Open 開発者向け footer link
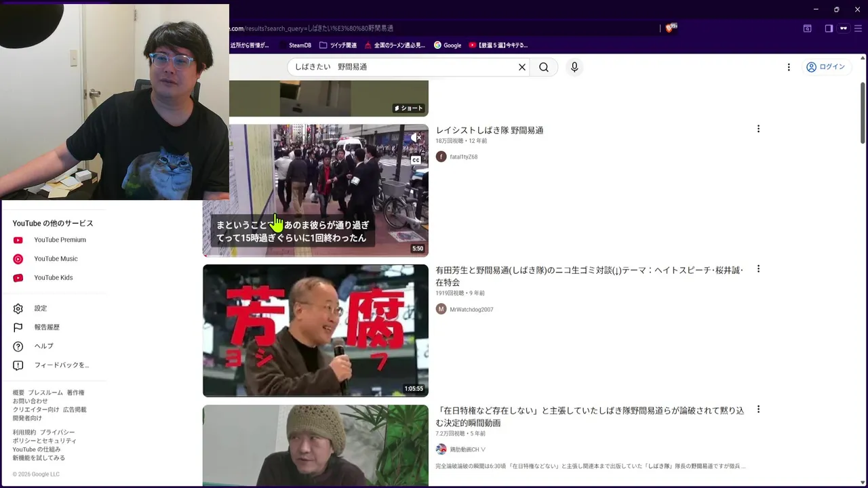The height and width of the screenshot is (488, 868). pyautogui.click(x=27, y=418)
